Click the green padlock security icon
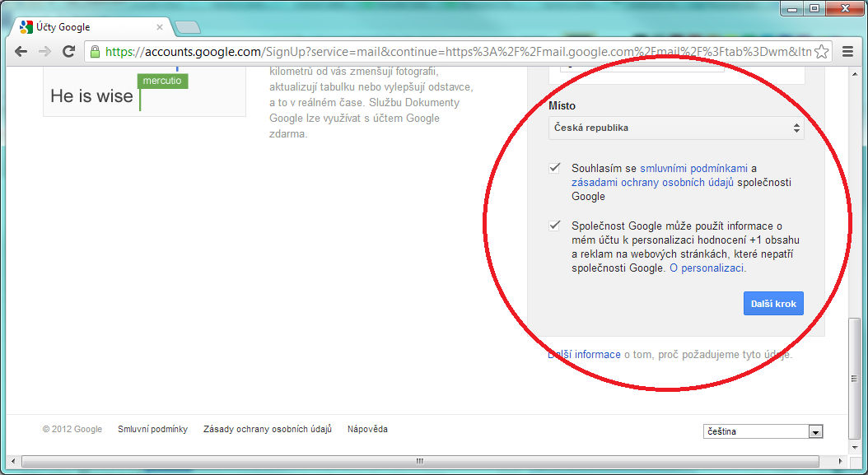Viewport: 868px width, 475px height. pyautogui.click(x=96, y=52)
